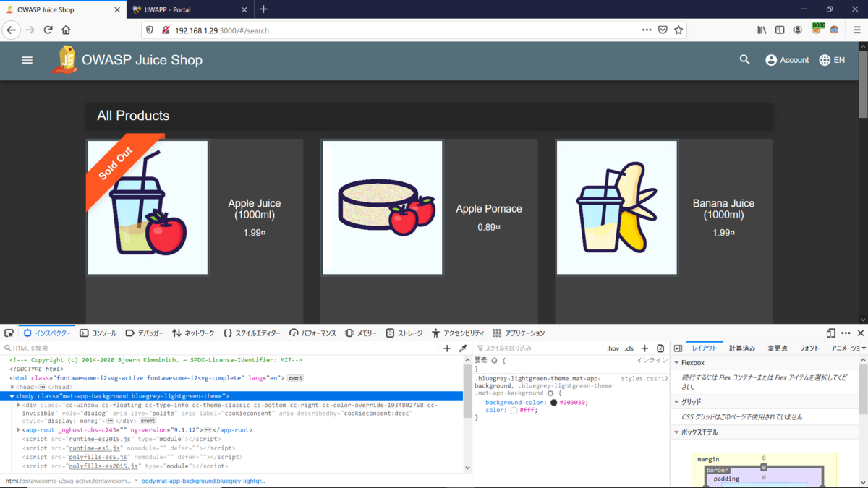The width and height of the screenshot is (868, 488).
Task: Go to the browser home page
Action: 66,30
